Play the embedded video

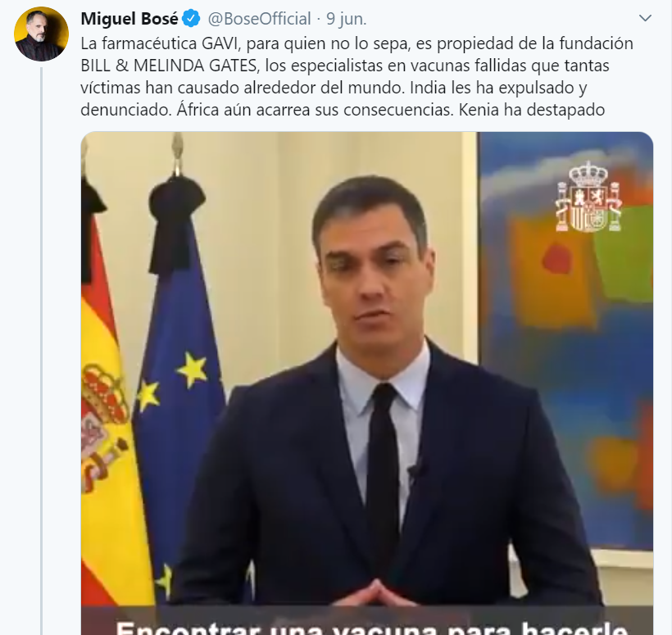367,383
